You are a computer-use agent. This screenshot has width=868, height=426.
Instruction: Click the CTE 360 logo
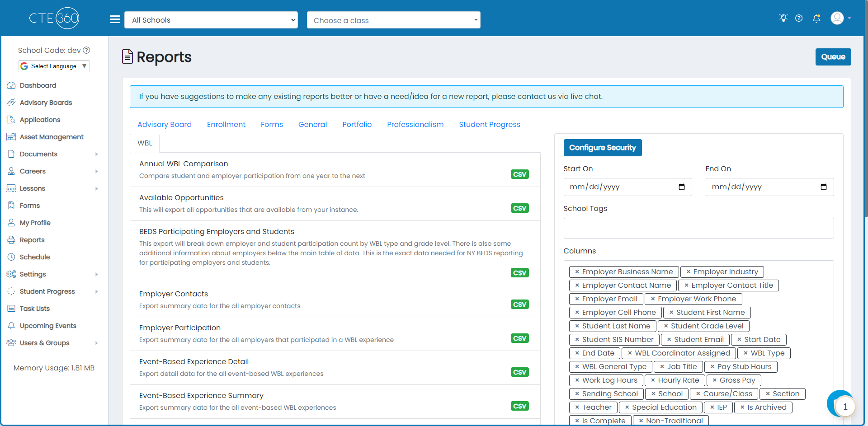[54, 18]
